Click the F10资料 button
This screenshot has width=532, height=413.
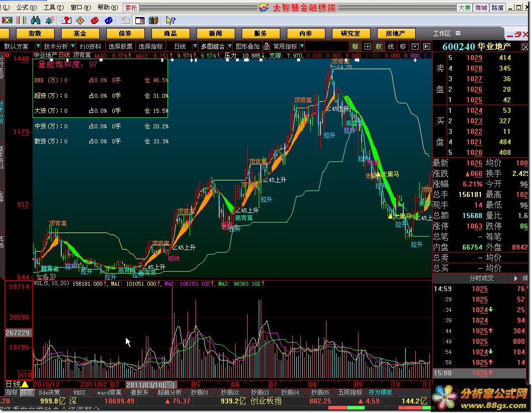point(90,46)
